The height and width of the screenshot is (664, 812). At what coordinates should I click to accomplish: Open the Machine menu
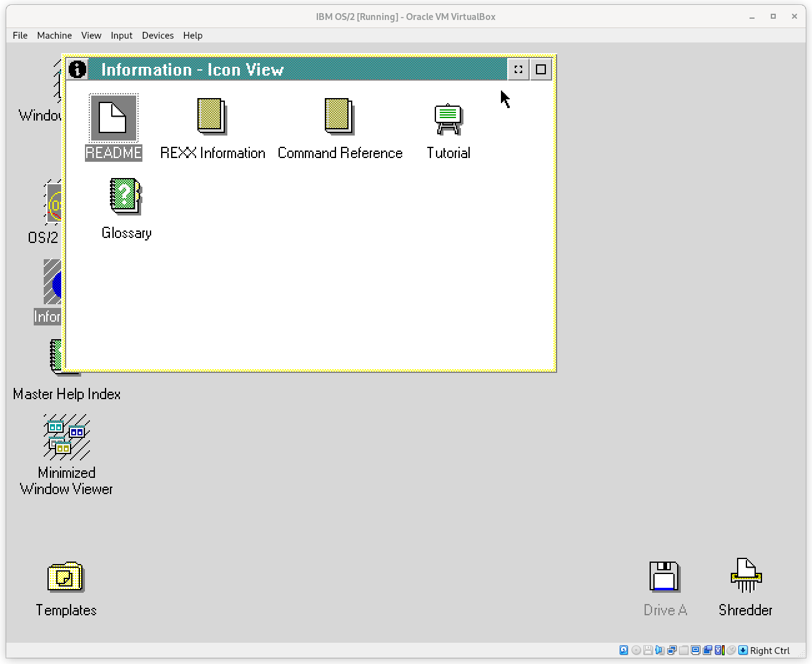point(54,36)
